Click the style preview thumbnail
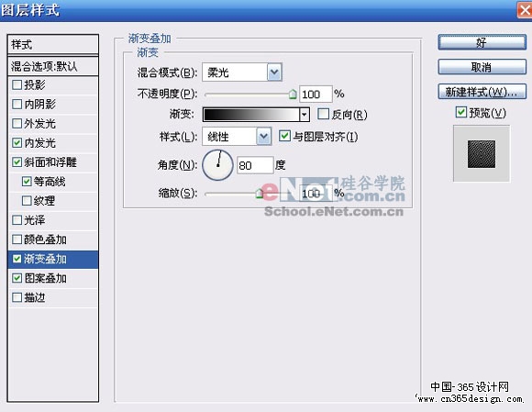This screenshot has height=412, width=532. 482,154
